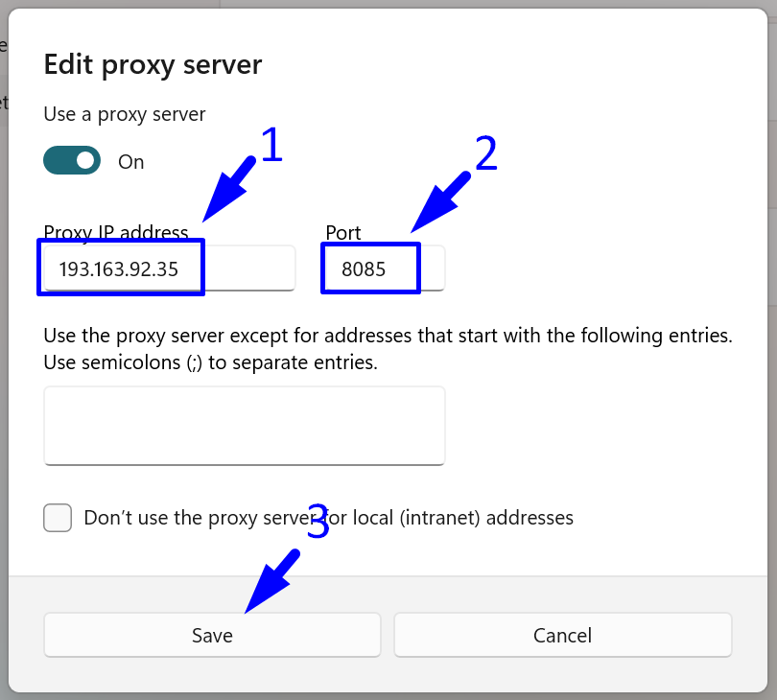Click the "Edit proxy server" dialog title

click(153, 65)
